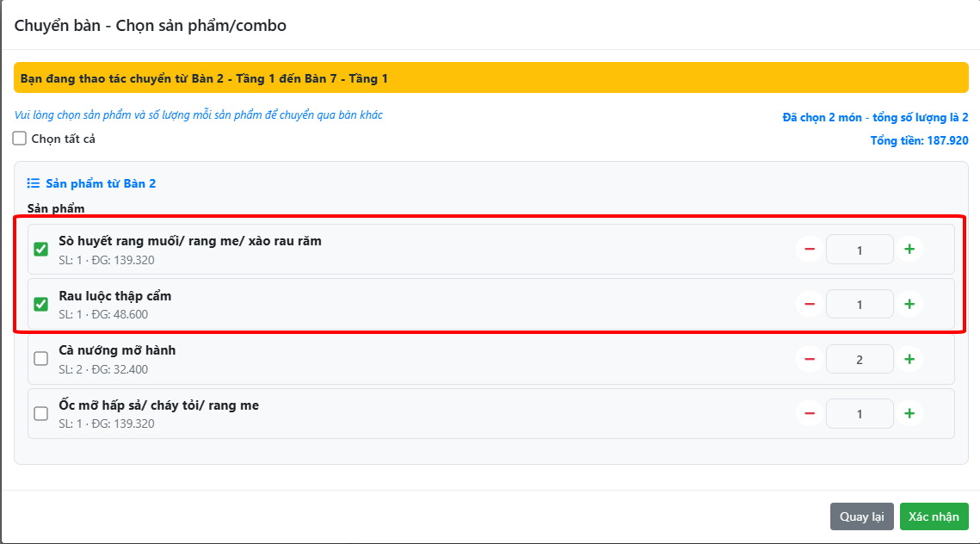This screenshot has width=980, height=544.
Task: Uncheck Sò huyết rang muối item
Action: tap(40, 250)
